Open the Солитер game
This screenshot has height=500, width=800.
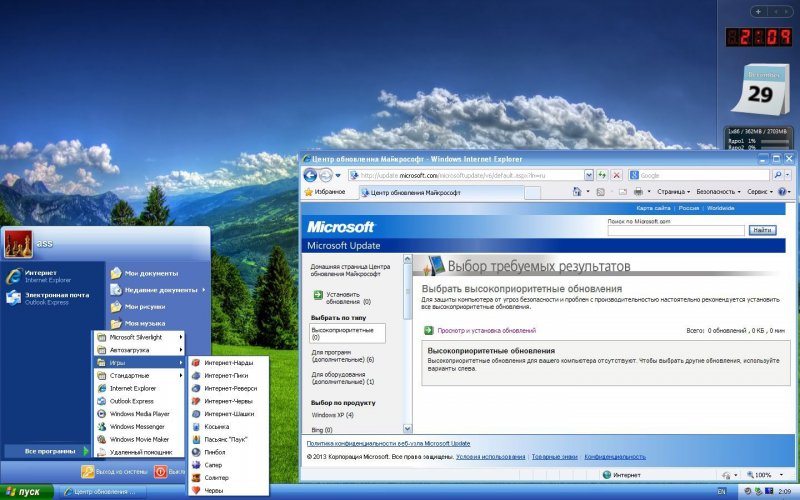(229, 478)
